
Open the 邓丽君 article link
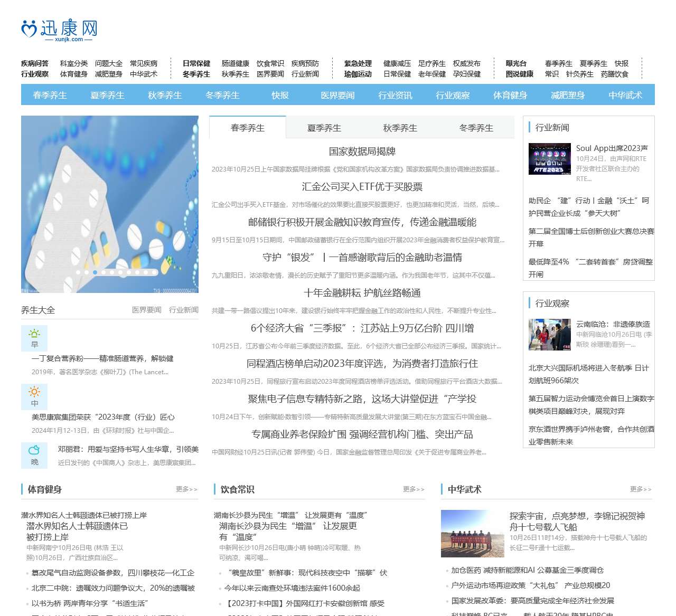[128, 449]
